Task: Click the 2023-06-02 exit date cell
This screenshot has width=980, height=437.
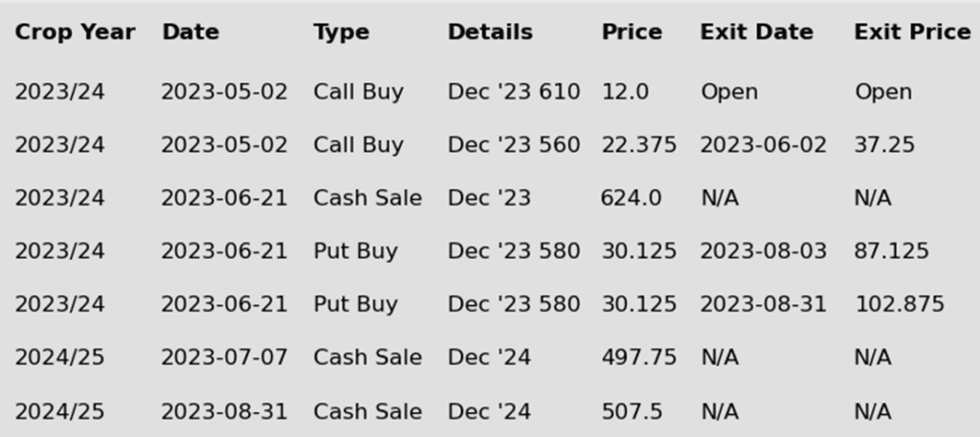Action: coord(763,144)
